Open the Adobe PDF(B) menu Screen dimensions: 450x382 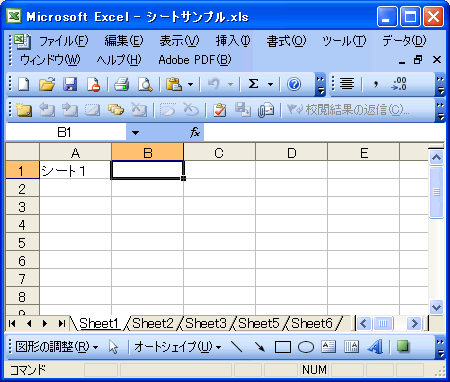[195, 60]
